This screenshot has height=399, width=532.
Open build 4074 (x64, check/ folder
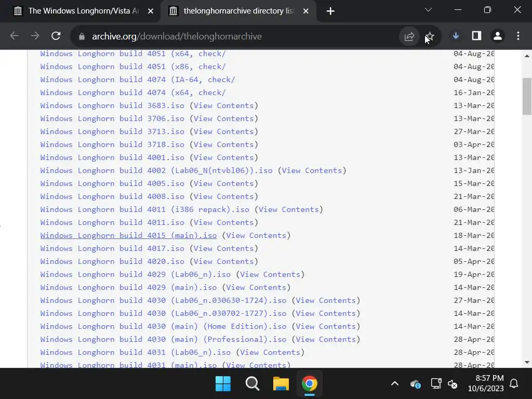pos(132,92)
